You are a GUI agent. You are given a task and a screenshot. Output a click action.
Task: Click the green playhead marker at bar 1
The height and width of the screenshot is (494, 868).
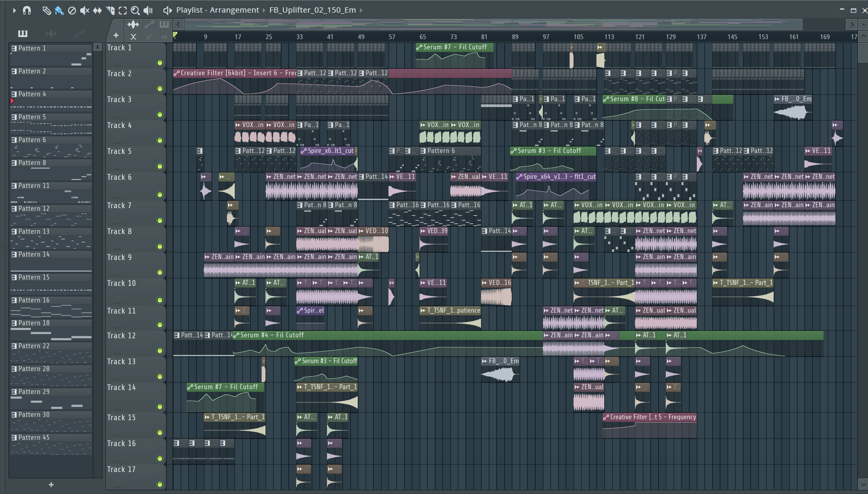pos(175,35)
